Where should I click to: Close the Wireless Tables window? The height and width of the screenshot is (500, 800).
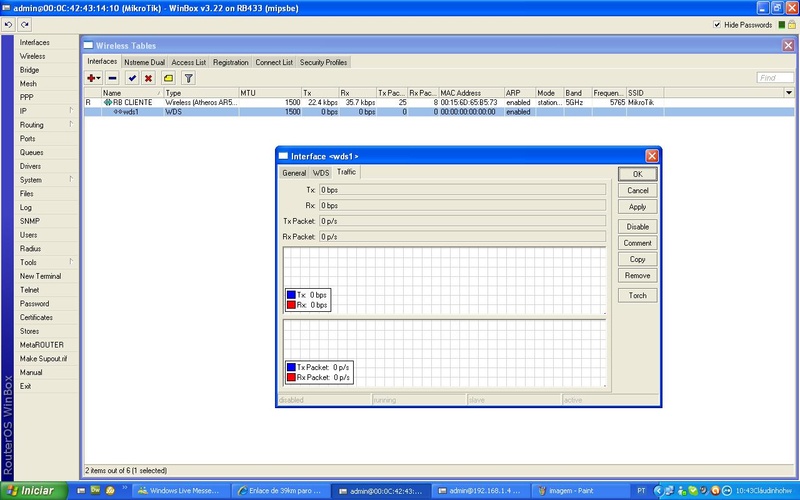[x=788, y=45]
